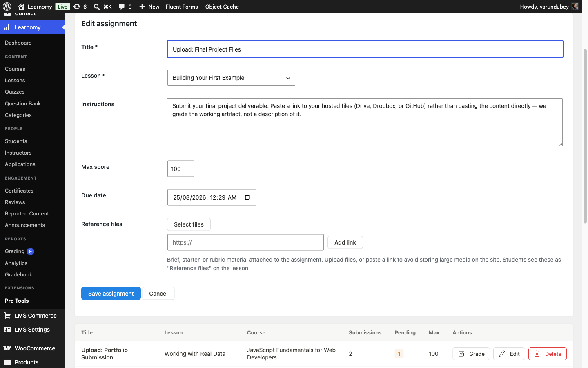Go to Learnomy Dashboard
Viewport: 588px width, 368px height.
[x=18, y=43]
